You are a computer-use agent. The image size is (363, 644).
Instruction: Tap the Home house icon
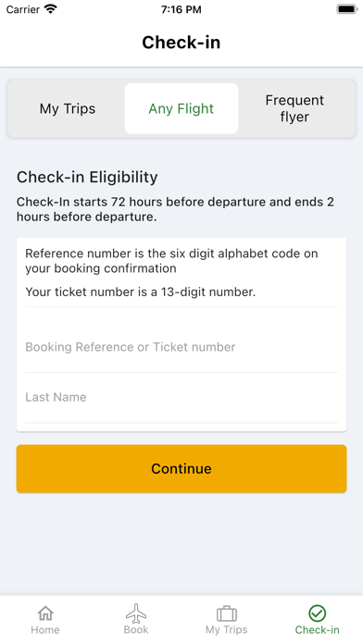click(45, 613)
